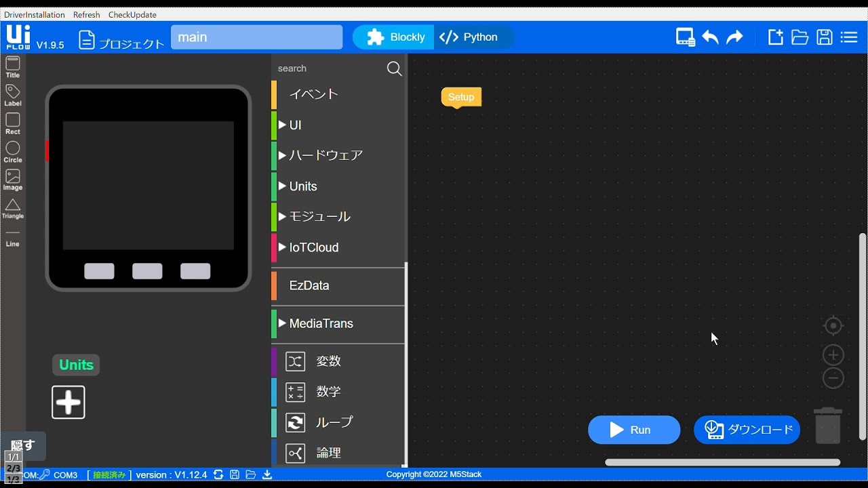The image size is (868, 488).
Task: Open the device manager screen icon
Action: (686, 37)
